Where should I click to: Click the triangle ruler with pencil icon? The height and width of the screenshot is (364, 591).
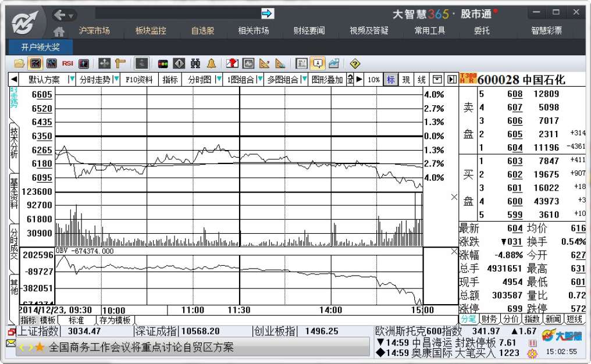pos(264,63)
